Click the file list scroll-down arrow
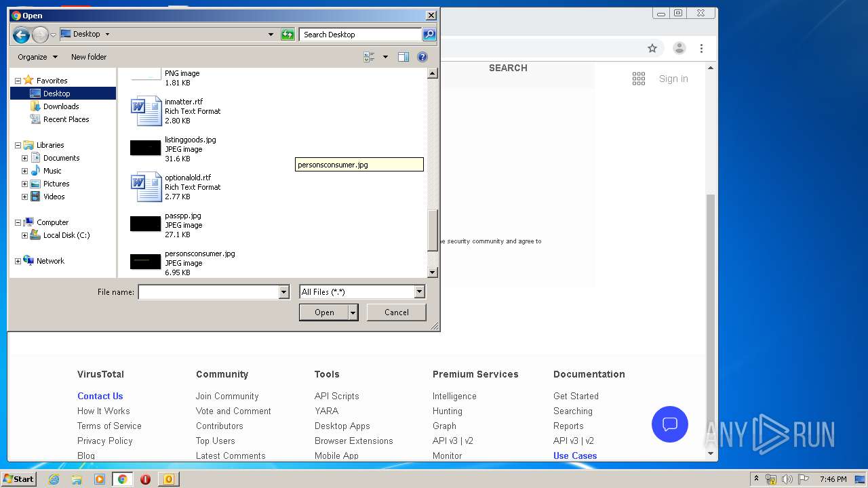This screenshot has width=868, height=488. click(x=433, y=272)
